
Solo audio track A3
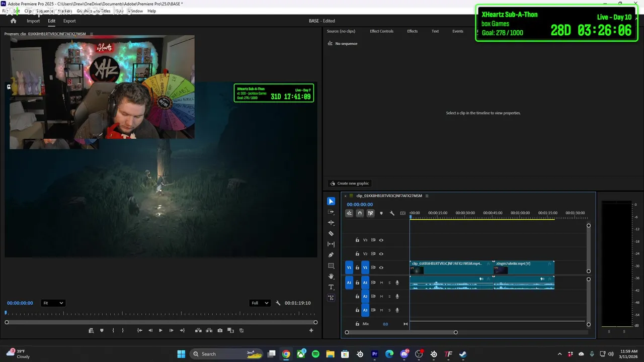pos(389,310)
